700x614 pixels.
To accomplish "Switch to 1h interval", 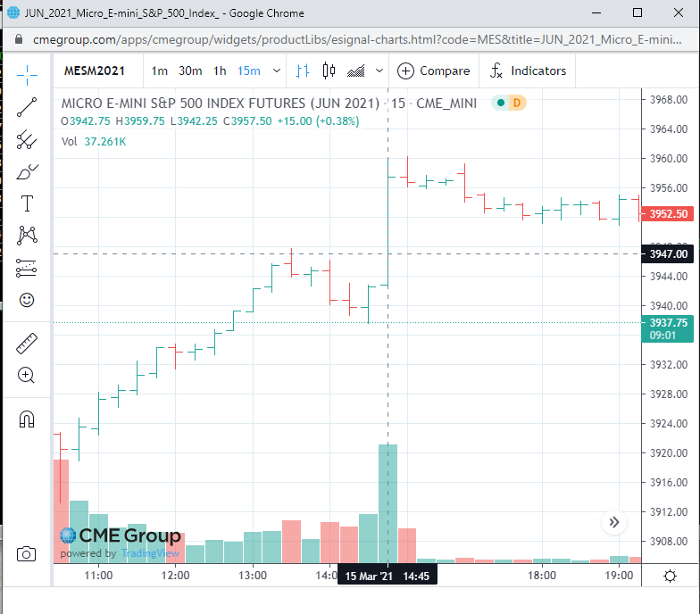I will click(220, 71).
